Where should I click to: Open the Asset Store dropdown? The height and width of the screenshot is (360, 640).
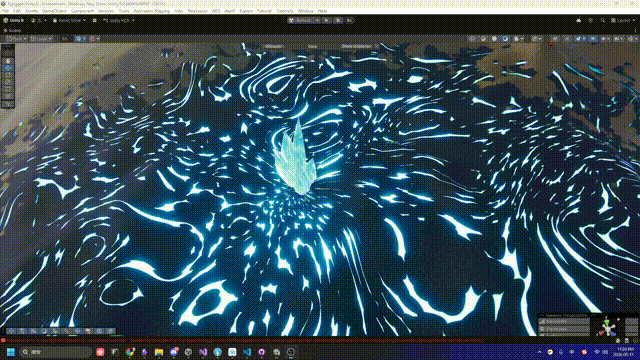[x=69, y=20]
